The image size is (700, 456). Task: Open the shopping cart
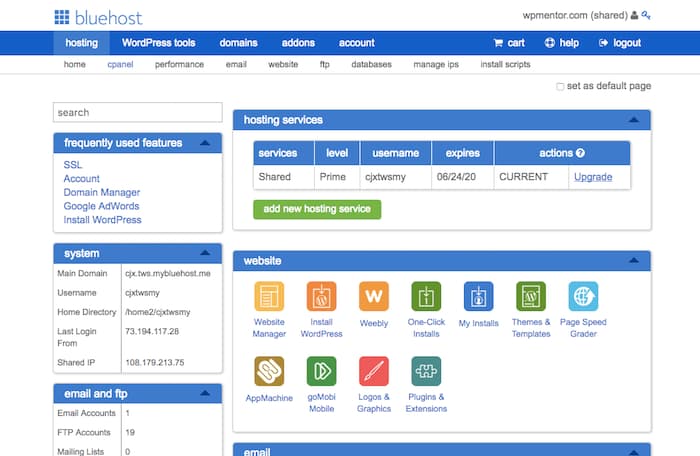click(x=509, y=43)
